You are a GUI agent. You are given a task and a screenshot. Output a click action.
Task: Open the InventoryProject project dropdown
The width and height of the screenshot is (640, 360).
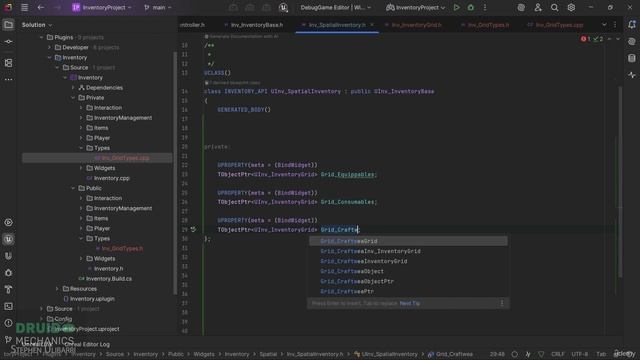coord(102,7)
